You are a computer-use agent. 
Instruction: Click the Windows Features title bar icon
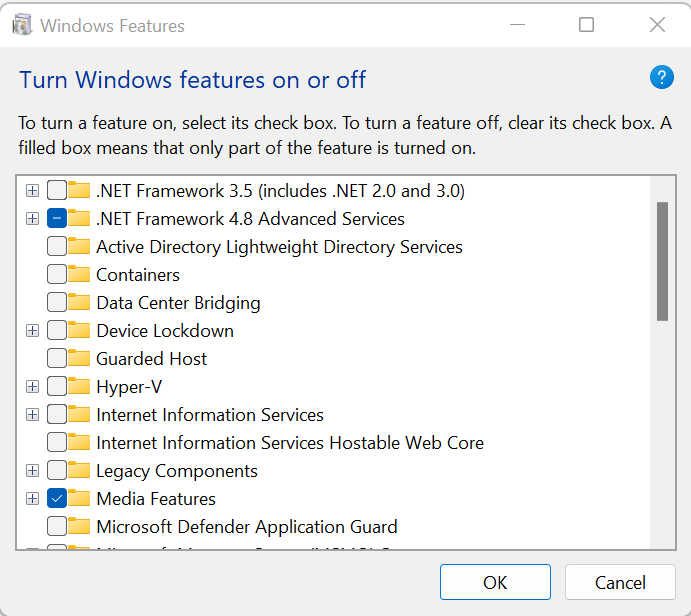(22, 25)
